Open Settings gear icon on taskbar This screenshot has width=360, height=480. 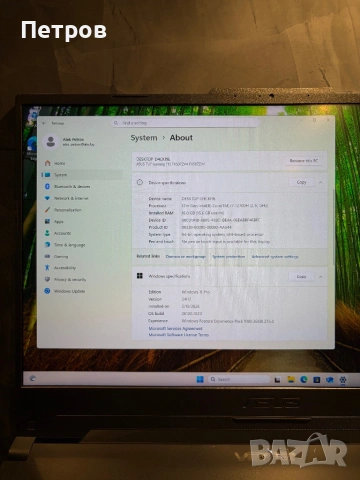(x=343, y=380)
